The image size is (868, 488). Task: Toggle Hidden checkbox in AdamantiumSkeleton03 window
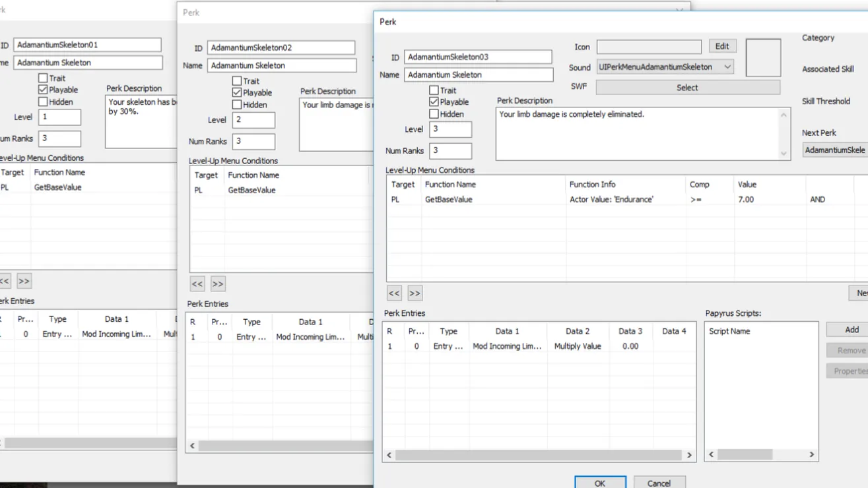[x=434, y=114]
